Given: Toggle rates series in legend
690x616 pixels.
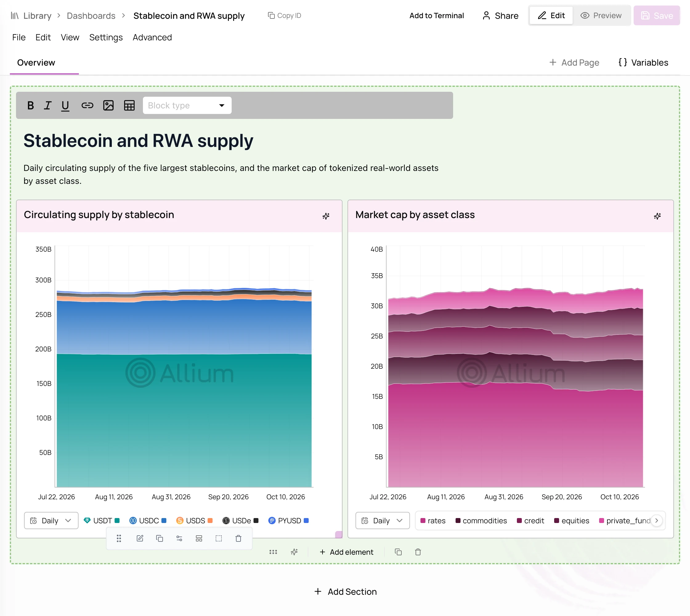Looking at the screenshot, I should (x=433, y=521).
